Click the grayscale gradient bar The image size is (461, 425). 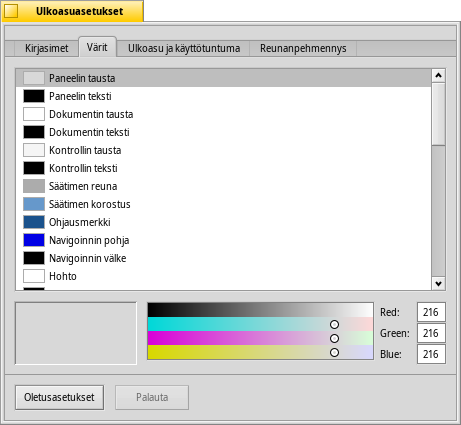[260, 310]
